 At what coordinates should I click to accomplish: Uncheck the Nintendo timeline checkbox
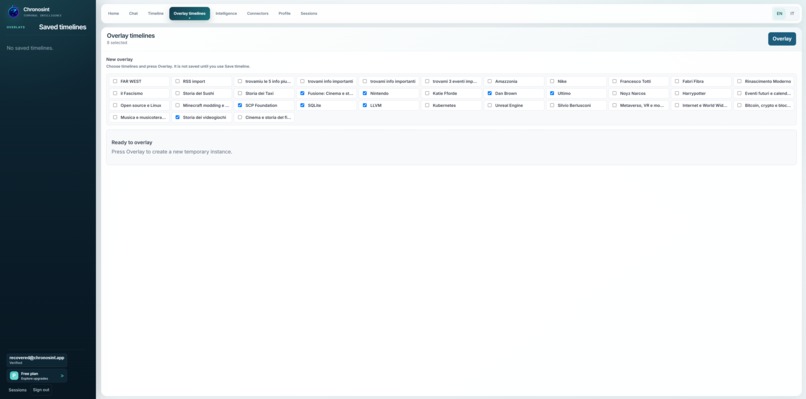click(365, 93)
